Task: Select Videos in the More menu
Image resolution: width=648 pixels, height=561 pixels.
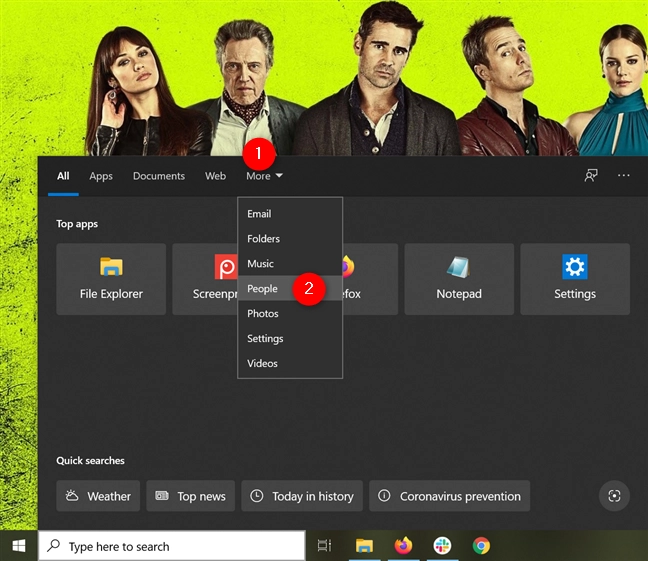Action: [290, 363]
